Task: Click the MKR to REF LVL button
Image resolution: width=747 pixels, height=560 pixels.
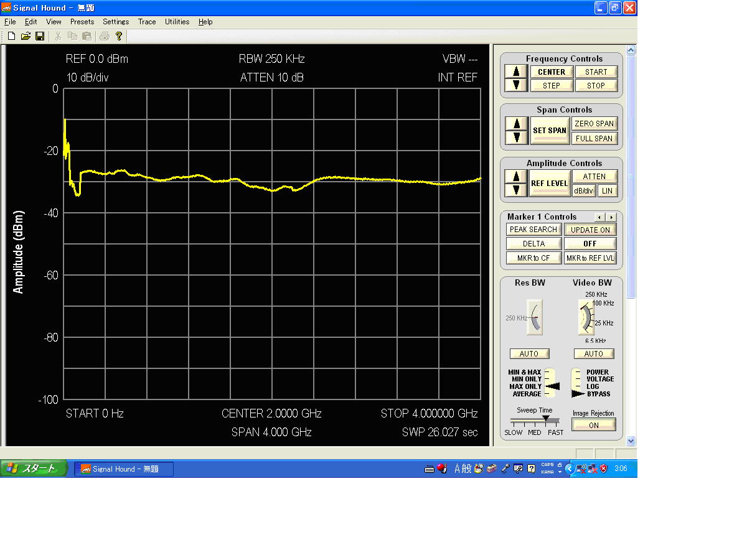Action: 590,258
